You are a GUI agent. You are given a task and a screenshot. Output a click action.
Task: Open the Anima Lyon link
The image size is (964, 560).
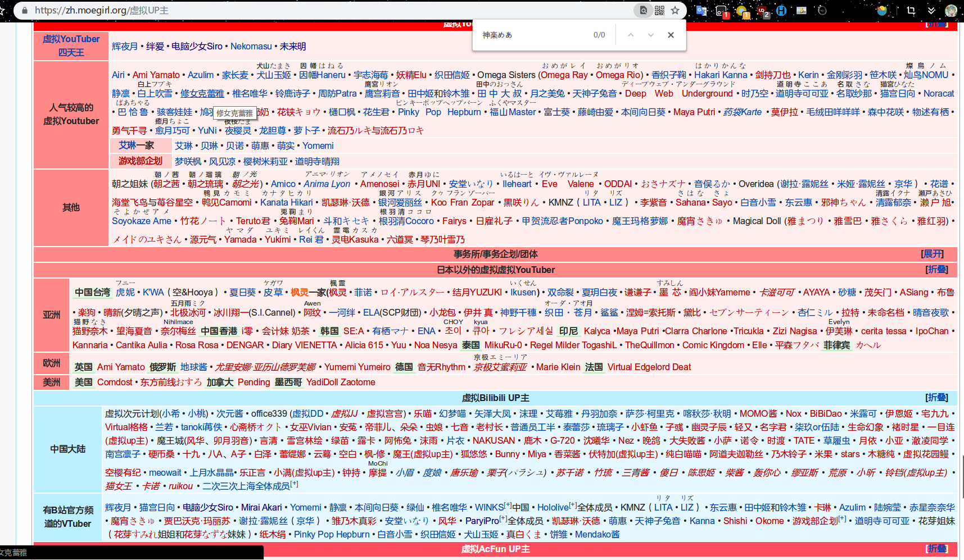(x=327, y=184)
